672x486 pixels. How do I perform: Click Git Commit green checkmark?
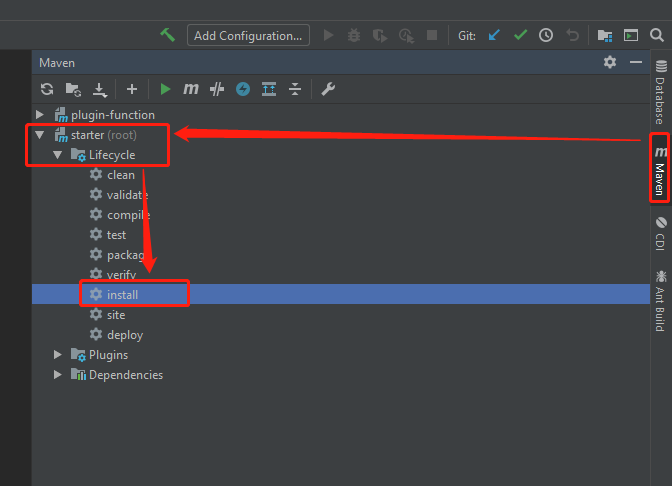coord(520,35)
